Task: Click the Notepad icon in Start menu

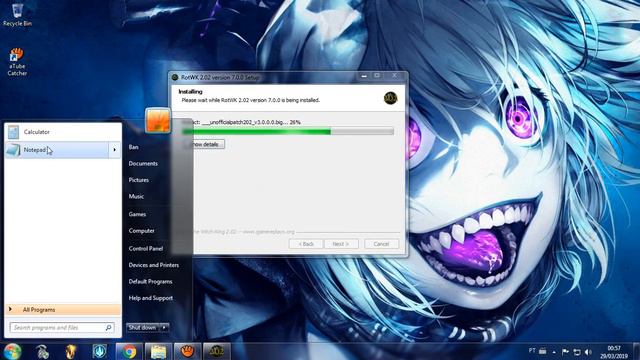Action: coord(13,150)
